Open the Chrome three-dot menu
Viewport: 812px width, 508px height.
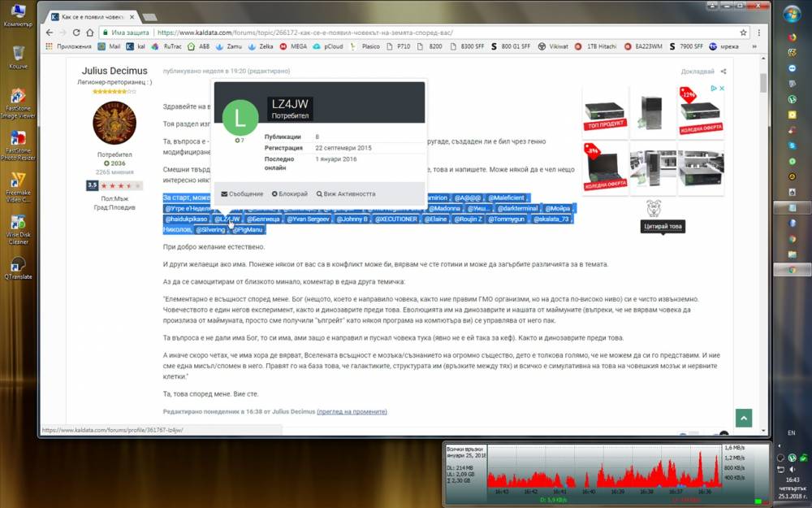click(x=759, y=33)
